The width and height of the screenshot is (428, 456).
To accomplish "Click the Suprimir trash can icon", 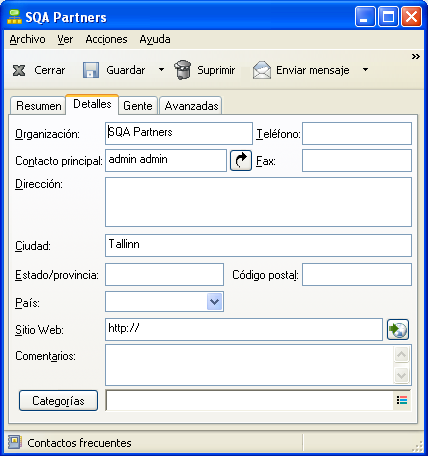I will click(183, 70).
